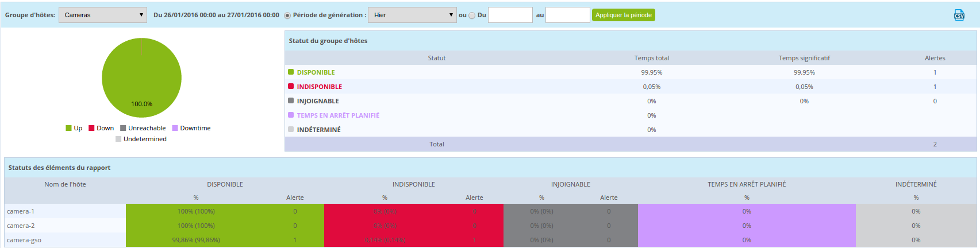Open the Hier period dropdown
980x248 pixels.
(x=412, y=15)
